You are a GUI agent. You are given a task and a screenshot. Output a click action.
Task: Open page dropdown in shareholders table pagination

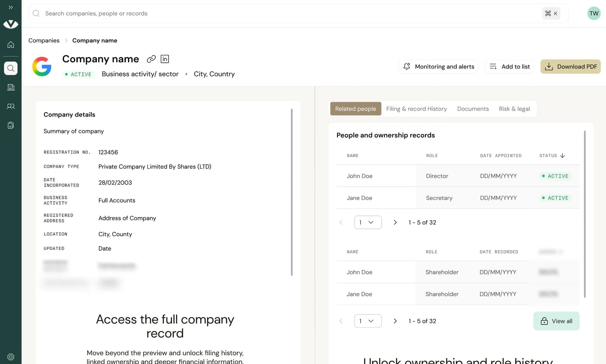[x=368, y=321]
